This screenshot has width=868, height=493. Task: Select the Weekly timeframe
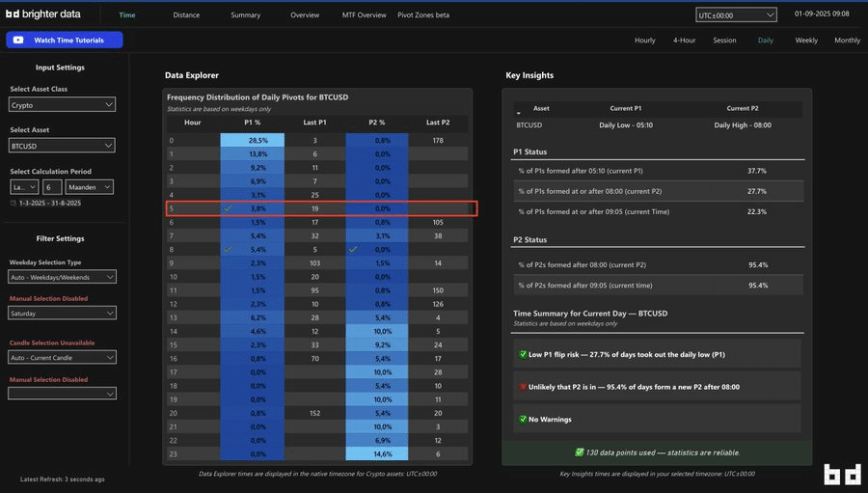click(x=805, y=41)
